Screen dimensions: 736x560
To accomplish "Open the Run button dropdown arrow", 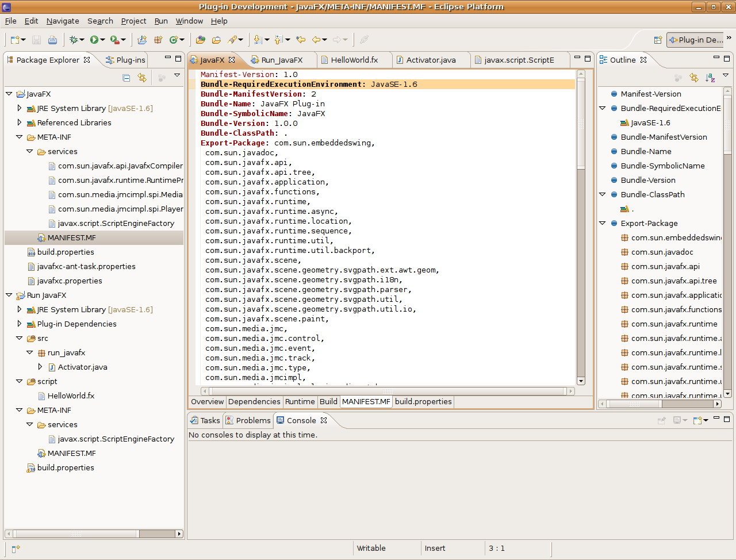I will coord(102,40).
